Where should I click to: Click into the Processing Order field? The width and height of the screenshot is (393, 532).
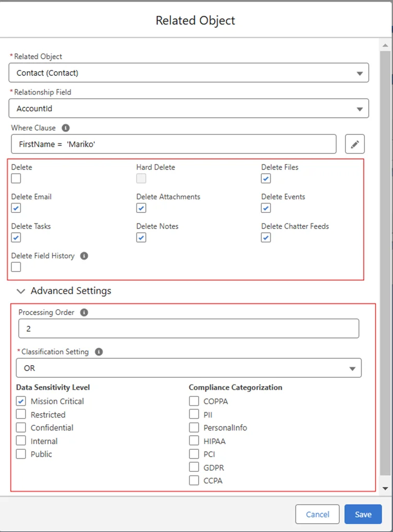point(189,329)
